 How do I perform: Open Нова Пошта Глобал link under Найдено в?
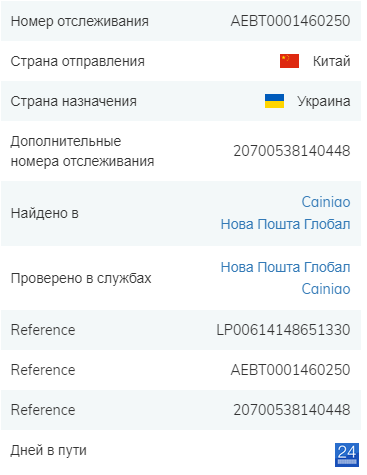pos(285,224)
